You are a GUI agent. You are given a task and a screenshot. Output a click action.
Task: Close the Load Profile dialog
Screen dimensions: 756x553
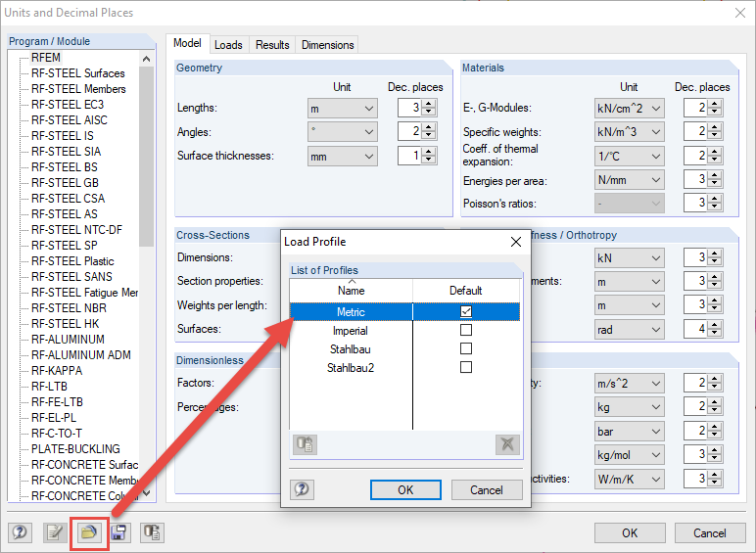tap(516, 242)
